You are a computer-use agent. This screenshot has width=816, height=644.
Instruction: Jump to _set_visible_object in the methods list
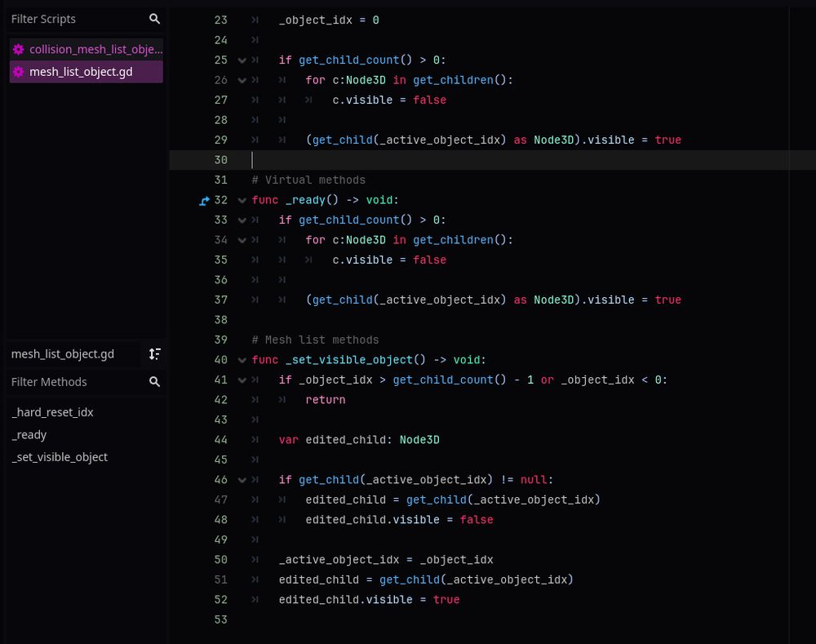coord(60,457)
